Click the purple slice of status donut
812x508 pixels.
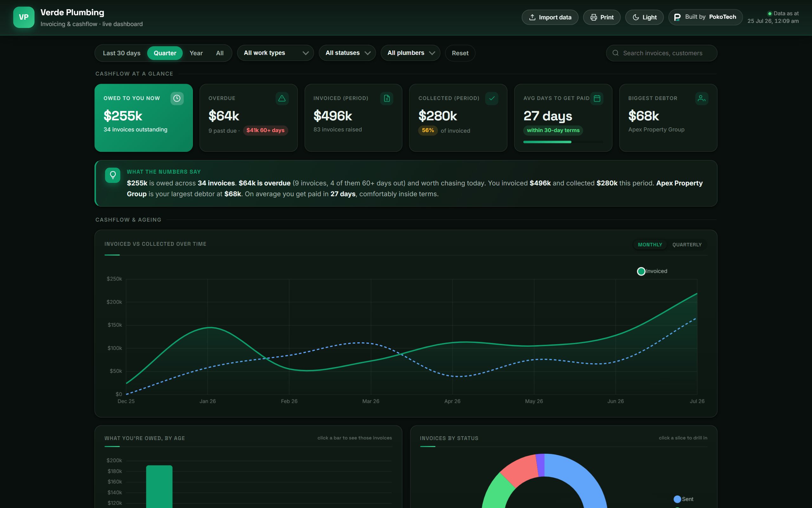[540, 465]
